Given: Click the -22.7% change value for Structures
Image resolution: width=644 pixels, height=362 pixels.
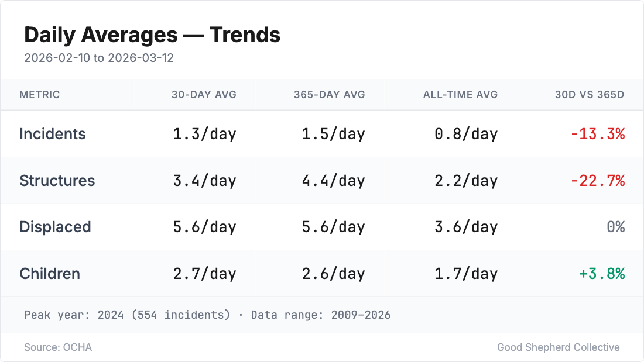Looking at the screenshot, I should [598, 181].
